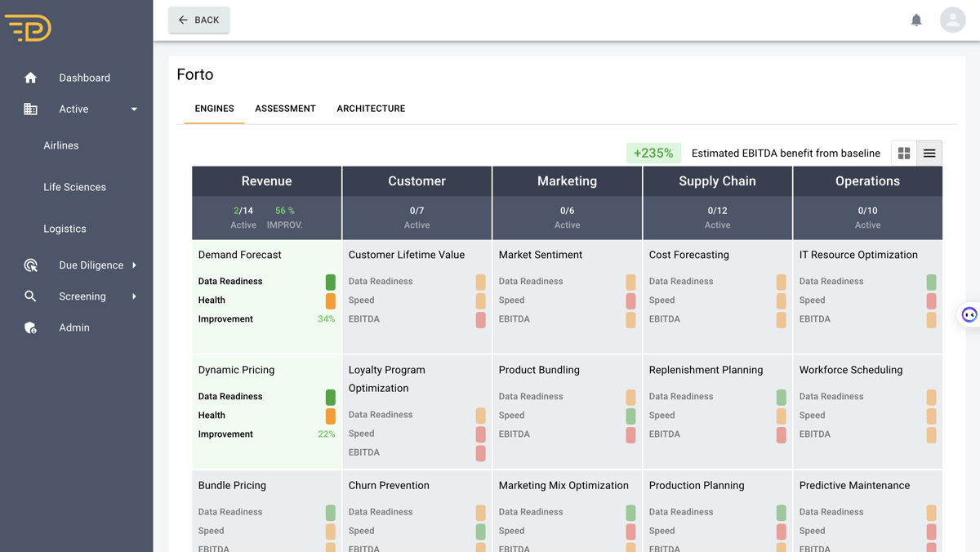The width and height of the screenshot is (980, 552).
Task: Click Dynamic Pricing 22% improvement value
Action: coord(327,434)
